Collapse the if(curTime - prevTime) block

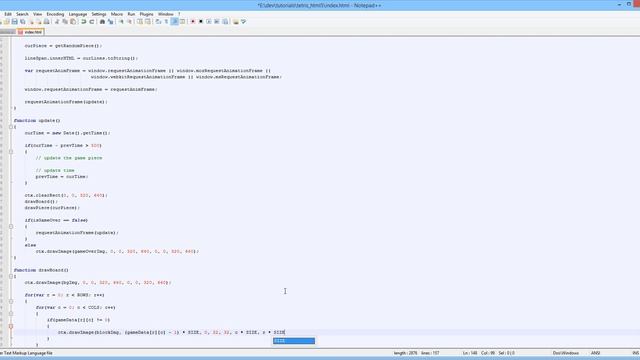pyautogui.click(x=11, y=152)
